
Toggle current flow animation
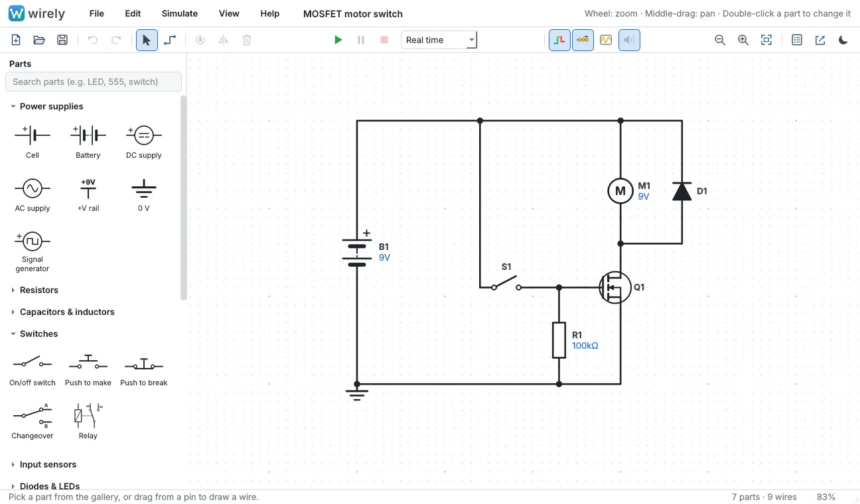click(x=583, y=40)
